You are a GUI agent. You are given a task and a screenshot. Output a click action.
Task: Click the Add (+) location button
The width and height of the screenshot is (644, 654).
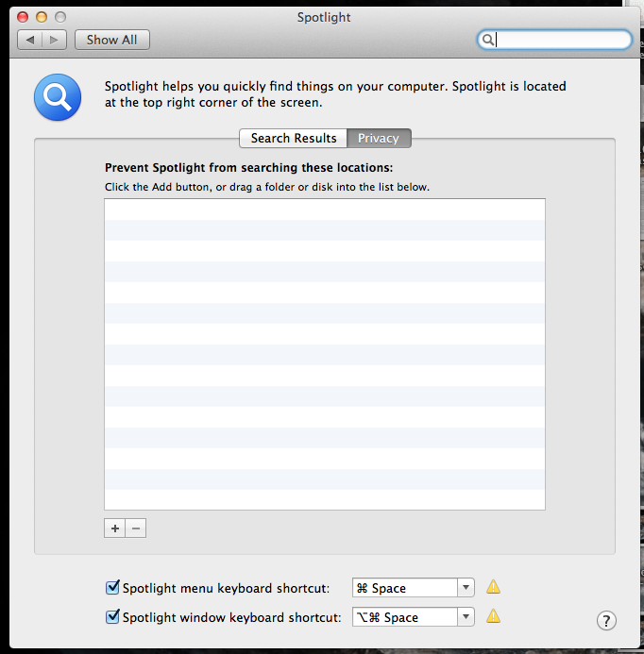(115, 528)
